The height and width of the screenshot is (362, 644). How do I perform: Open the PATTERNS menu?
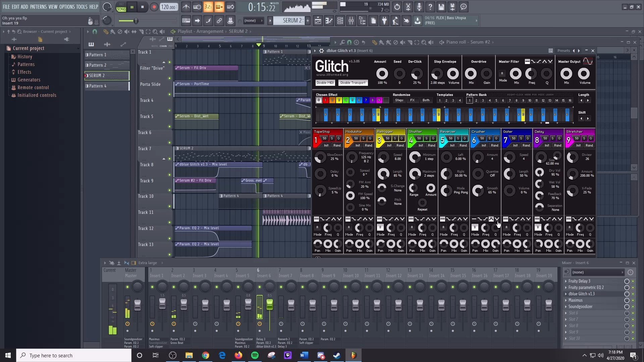point(38,7)
